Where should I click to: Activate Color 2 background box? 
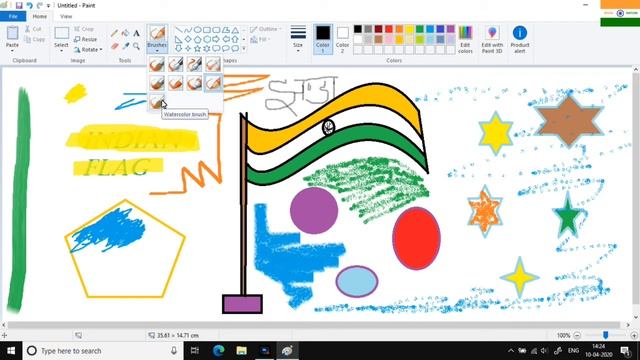point(342,39)
